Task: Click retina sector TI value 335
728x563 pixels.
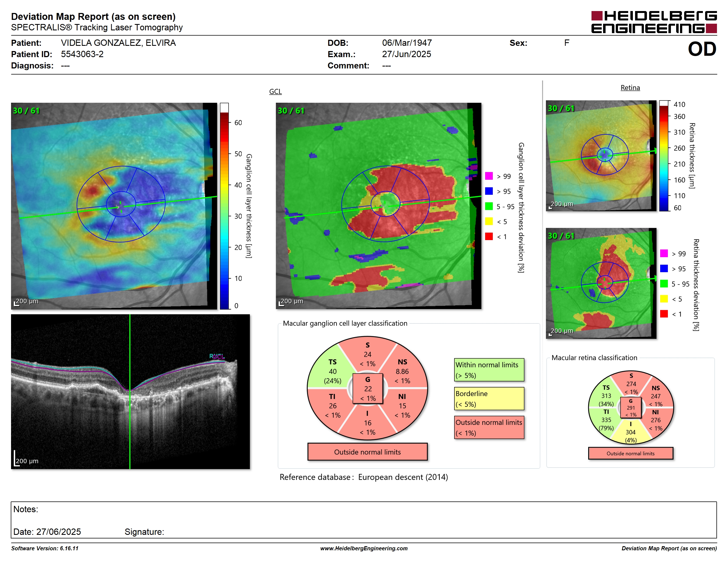Action: (606, 420)
